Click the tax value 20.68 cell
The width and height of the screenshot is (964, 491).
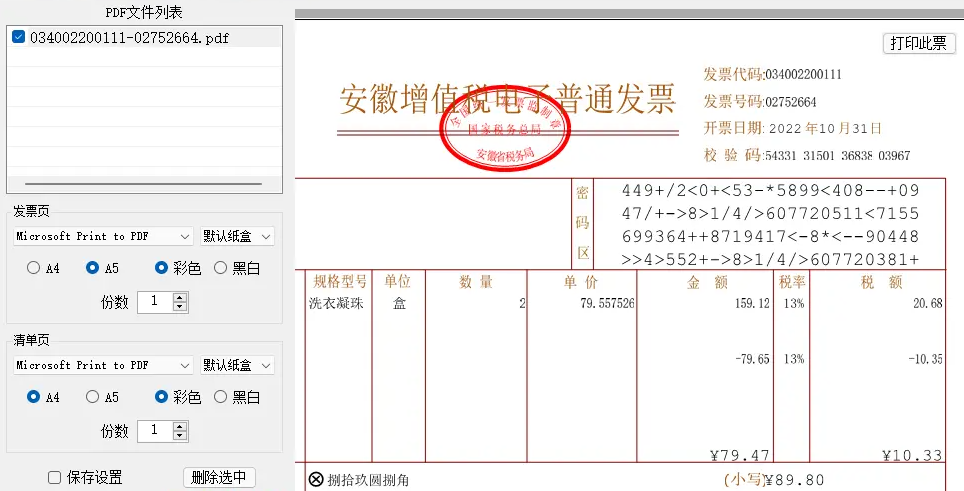(x=928, y=303)
